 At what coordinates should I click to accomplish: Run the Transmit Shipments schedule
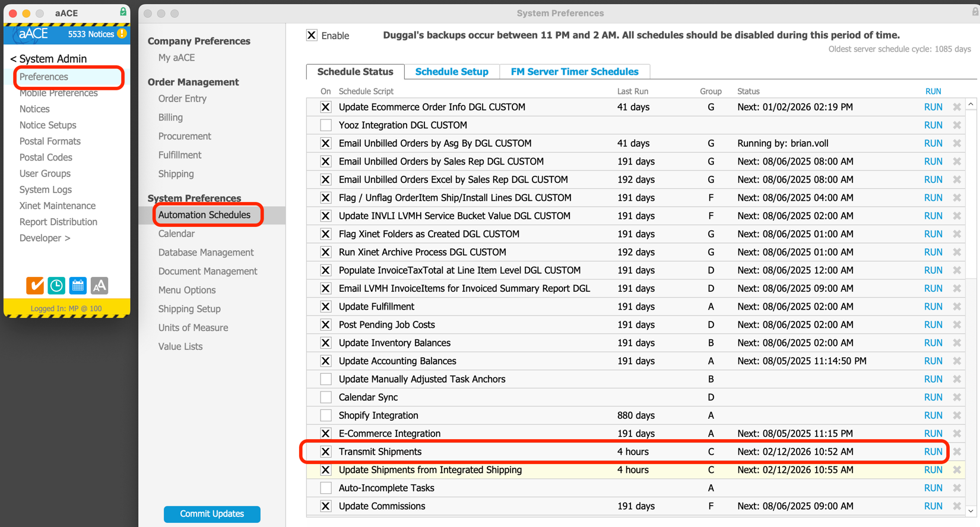tap(933, 452)
